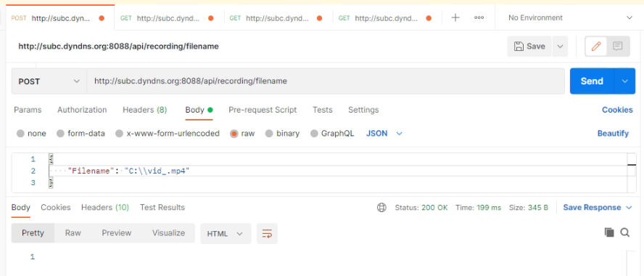Expand the Save button arrow options
Screen dimensions: 644x276
coord(560,46)
